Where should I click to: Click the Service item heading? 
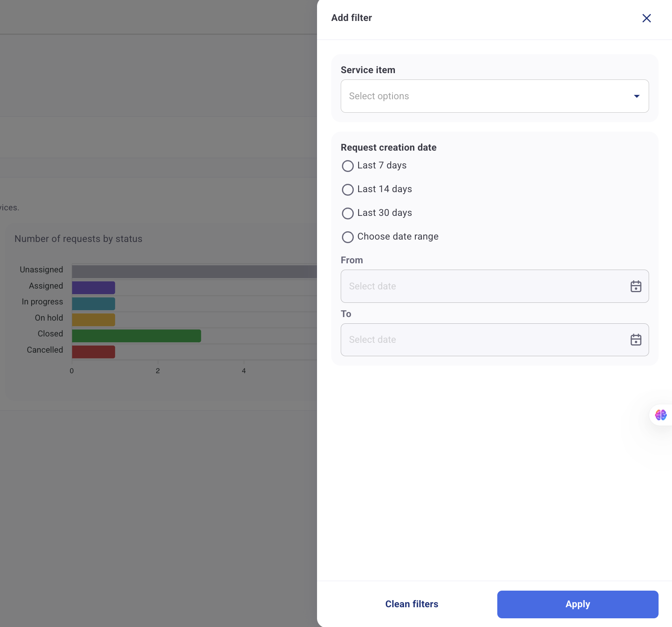[x=368, y=70]
